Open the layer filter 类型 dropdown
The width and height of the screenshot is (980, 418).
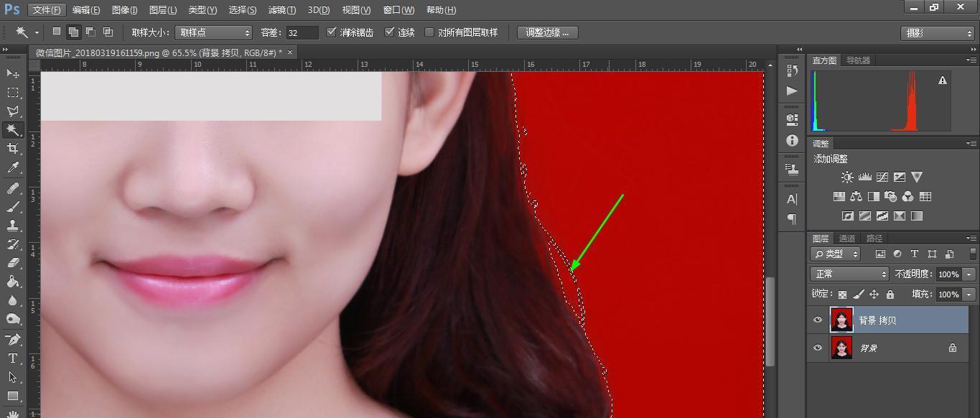click(x=836, y=254)
